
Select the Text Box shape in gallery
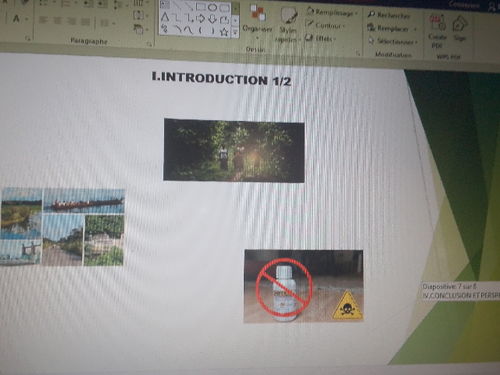[165, 5]
